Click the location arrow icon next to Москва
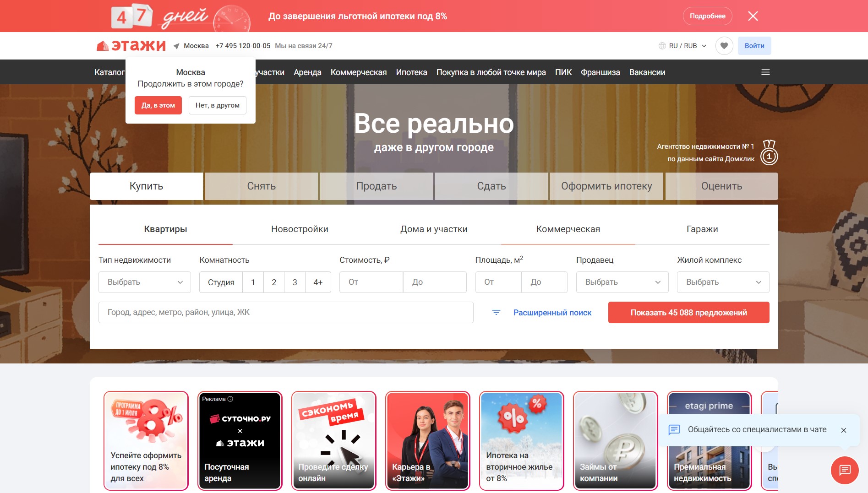The height and width of the screenshot is (493, 868). [176, 46]
